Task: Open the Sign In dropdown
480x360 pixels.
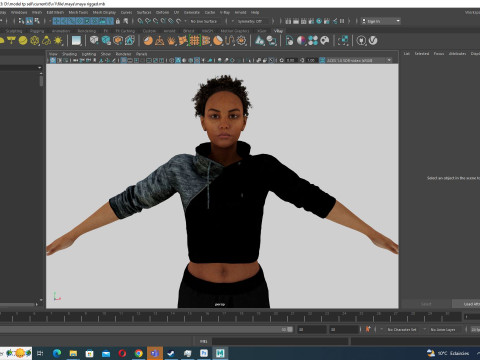Action: tap(381, 21)
